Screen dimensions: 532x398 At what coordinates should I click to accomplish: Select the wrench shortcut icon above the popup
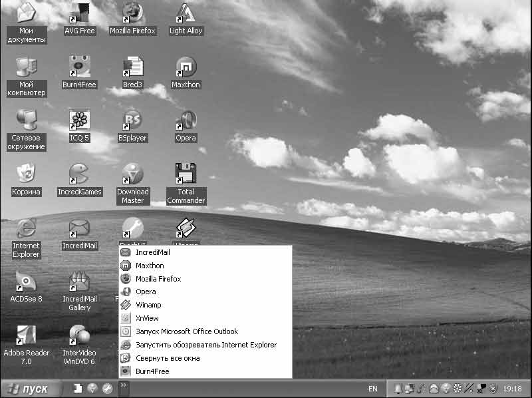click(x=133, y=228)
